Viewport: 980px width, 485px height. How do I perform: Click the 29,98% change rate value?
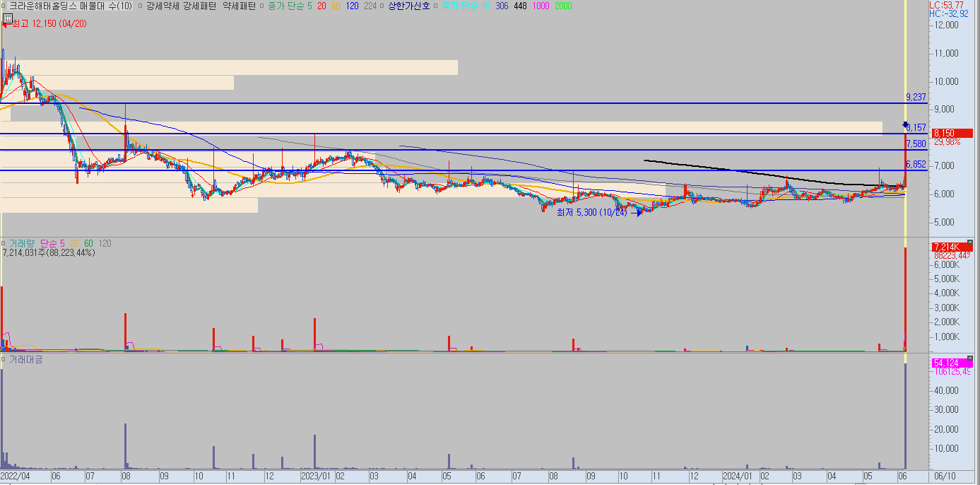947,142
